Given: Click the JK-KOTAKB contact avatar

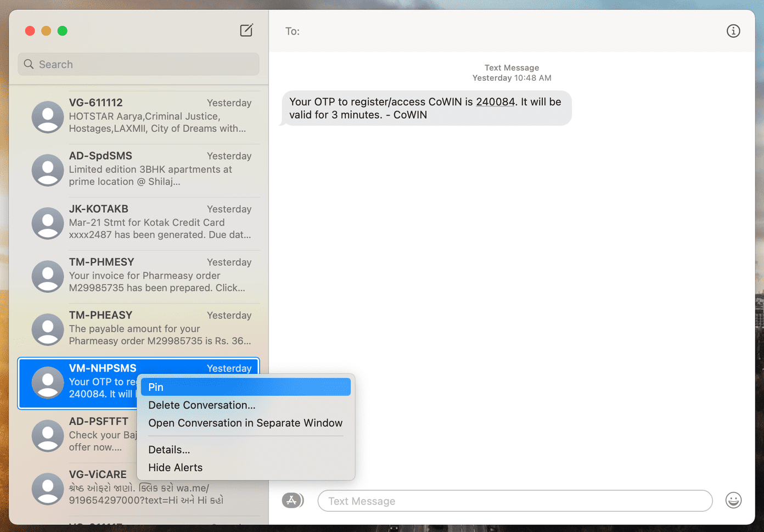Looking at the screenshot, I should coord(48,223).
